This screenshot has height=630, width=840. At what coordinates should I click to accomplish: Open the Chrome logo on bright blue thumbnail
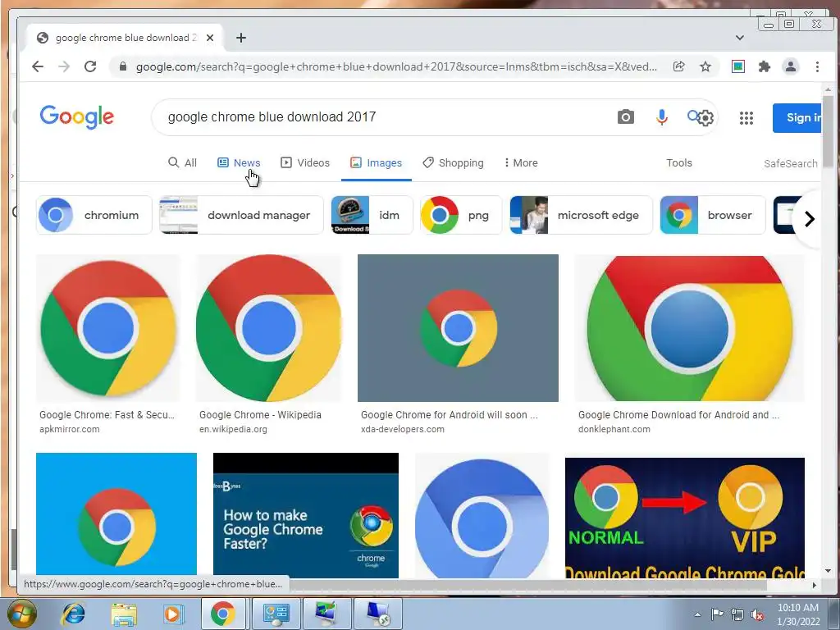(116, 514)
